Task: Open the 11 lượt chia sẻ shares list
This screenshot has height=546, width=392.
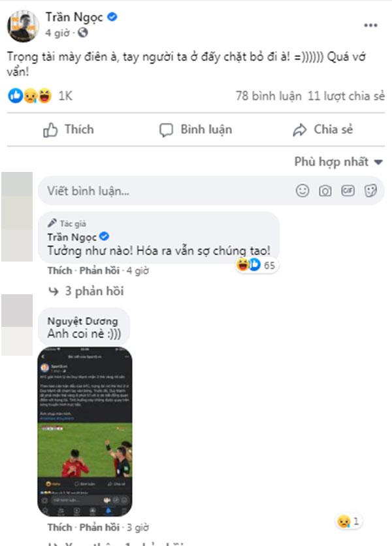Action: (346, 96)
